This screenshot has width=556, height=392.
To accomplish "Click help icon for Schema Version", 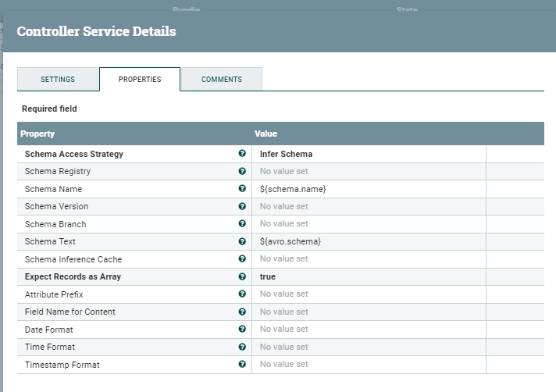I will 242,206.
